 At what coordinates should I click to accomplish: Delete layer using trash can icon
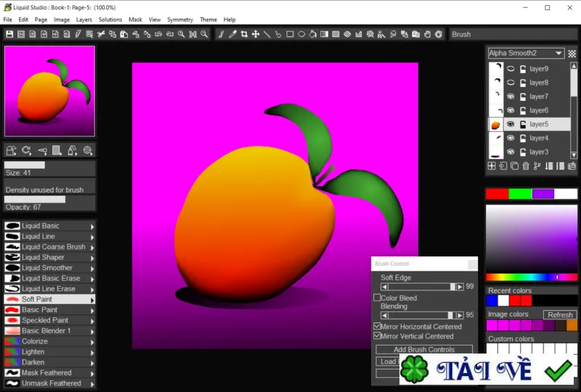click(526, 166)
